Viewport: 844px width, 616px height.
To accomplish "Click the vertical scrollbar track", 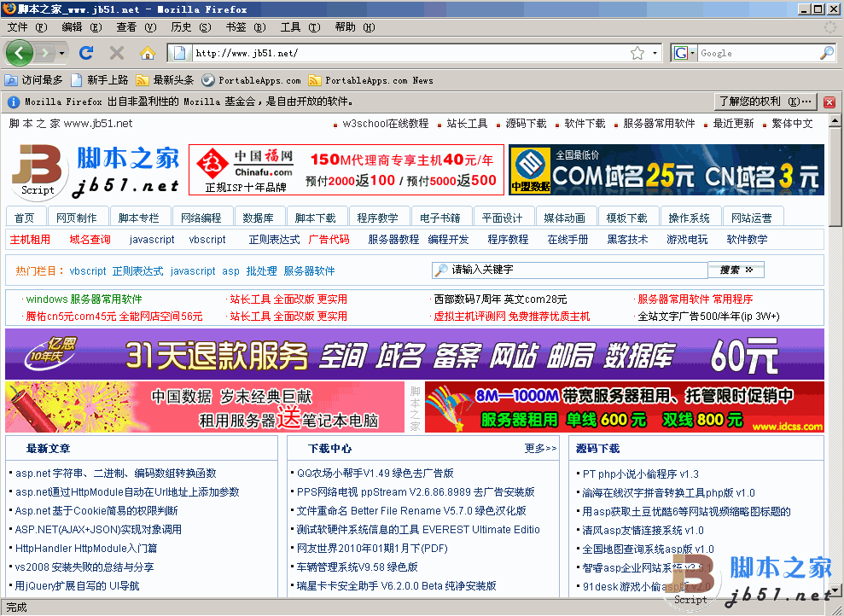I will point(835,404).
